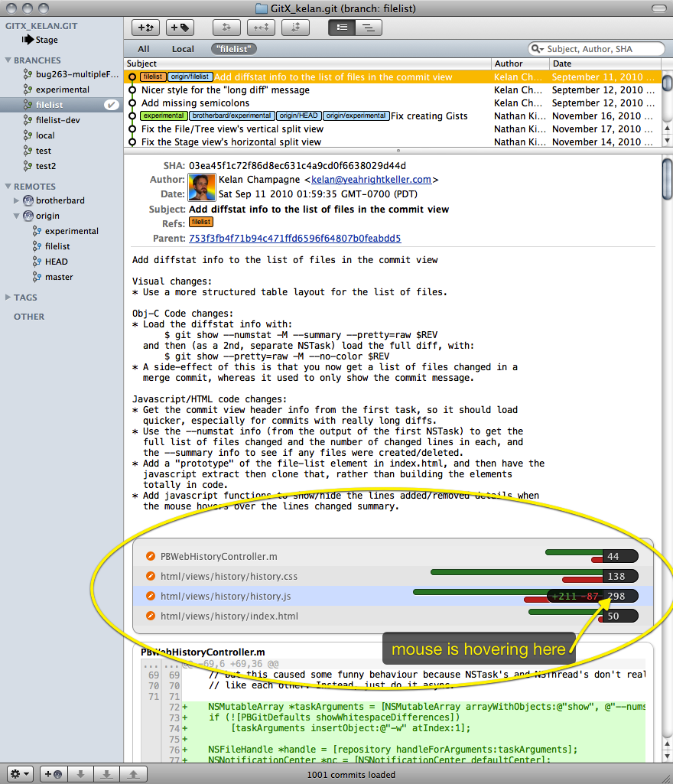Image resolution: width=673 pixels, height=784 pixels.
Task: Select the All branch filter
Action: click(144, 49)
